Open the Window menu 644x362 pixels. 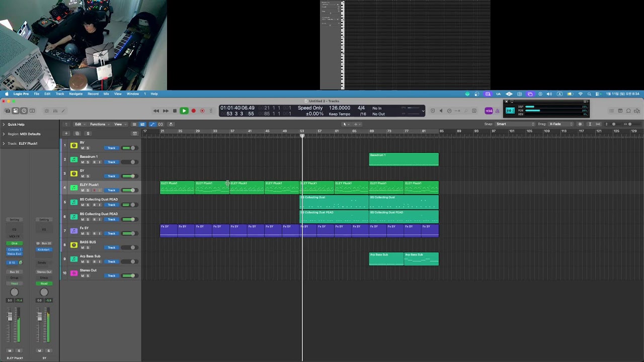pyautogui.click(x=133, y=94)
